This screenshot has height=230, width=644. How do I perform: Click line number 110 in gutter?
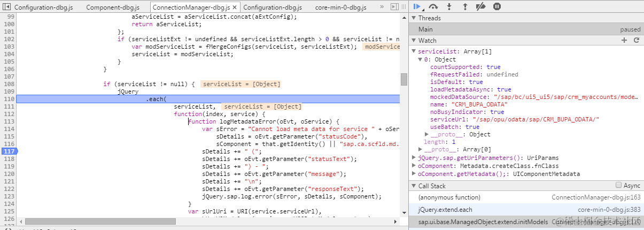click(9, 99)
